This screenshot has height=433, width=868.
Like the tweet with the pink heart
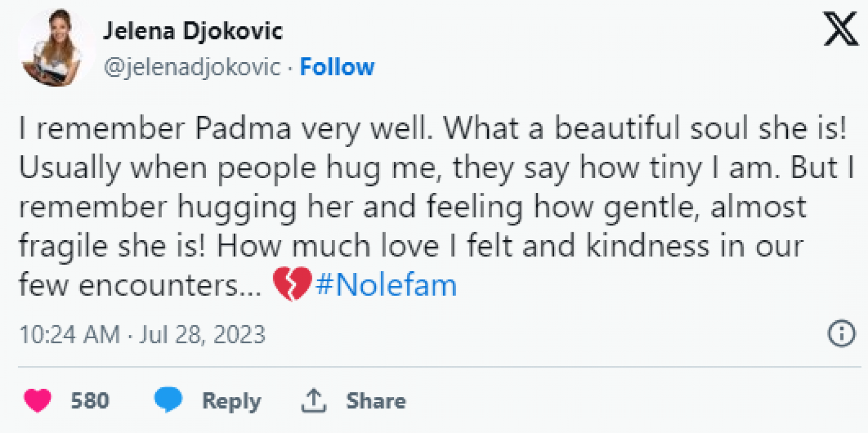38,401
